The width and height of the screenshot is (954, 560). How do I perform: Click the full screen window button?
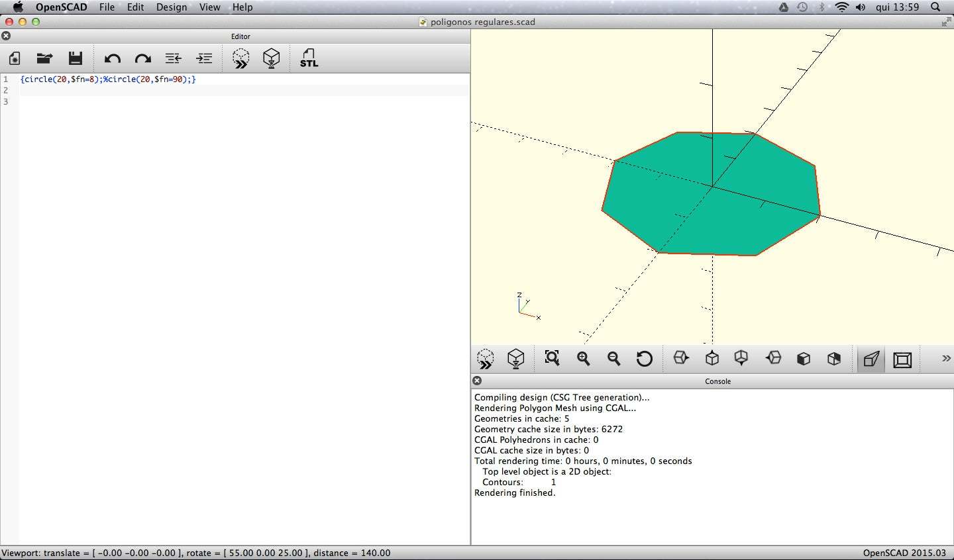coord(946,22)
